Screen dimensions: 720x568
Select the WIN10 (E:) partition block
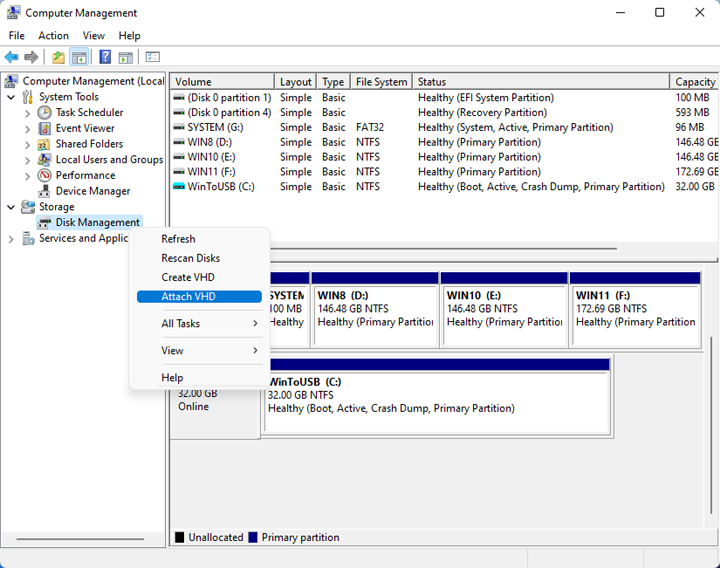point(504,309)
